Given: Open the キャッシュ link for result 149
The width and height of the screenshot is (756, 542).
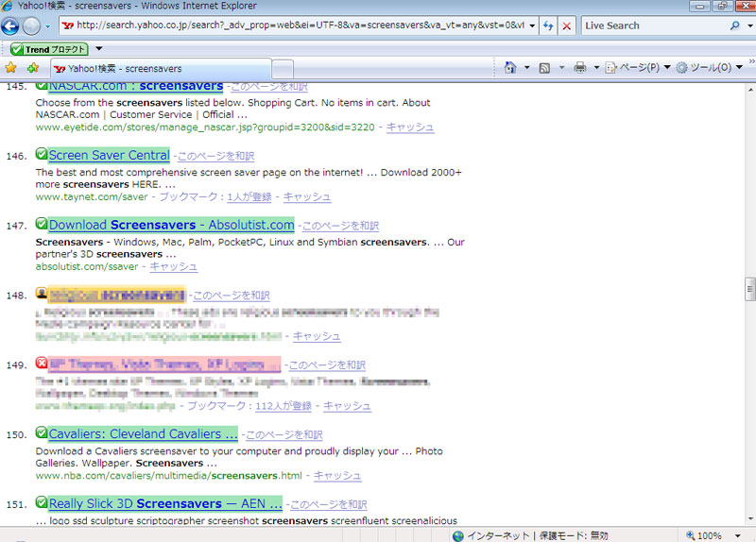Looking at the screenshot, I should pyautogui.click(x=347, y=406).
